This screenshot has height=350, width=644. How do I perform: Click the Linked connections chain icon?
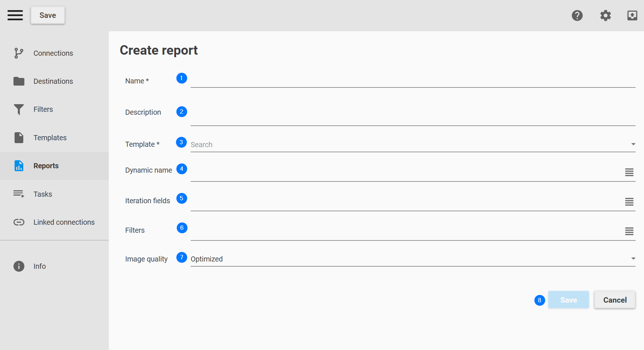point(19,222)
